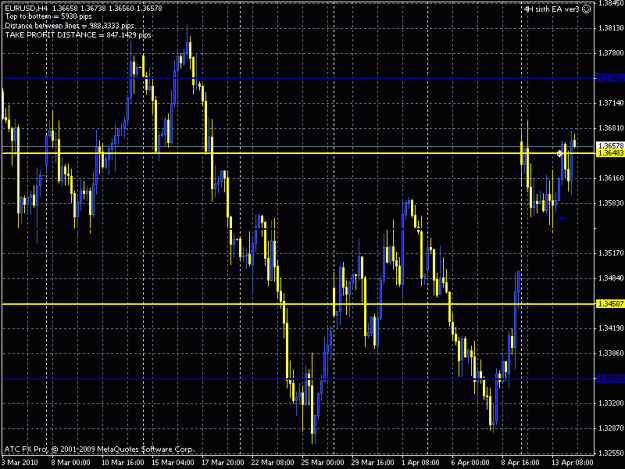Click the '25 Mar 00:00' time label

(x=323, y=463)
